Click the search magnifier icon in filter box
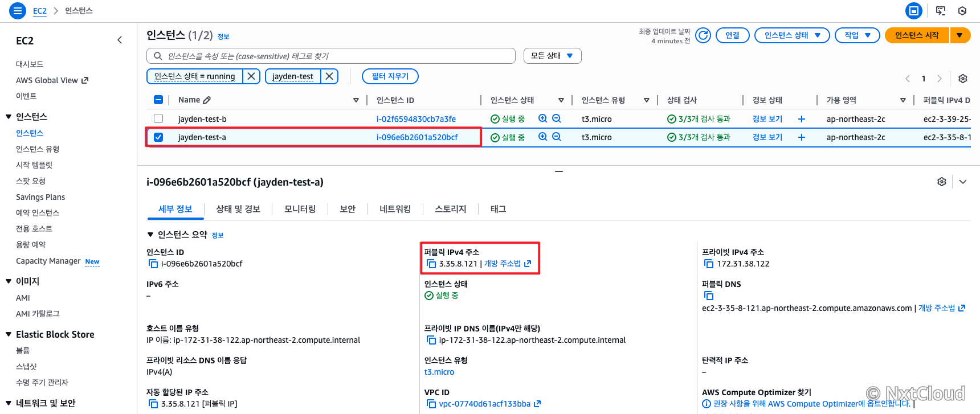Screen dimensions: 980x414 pos(157,56)
